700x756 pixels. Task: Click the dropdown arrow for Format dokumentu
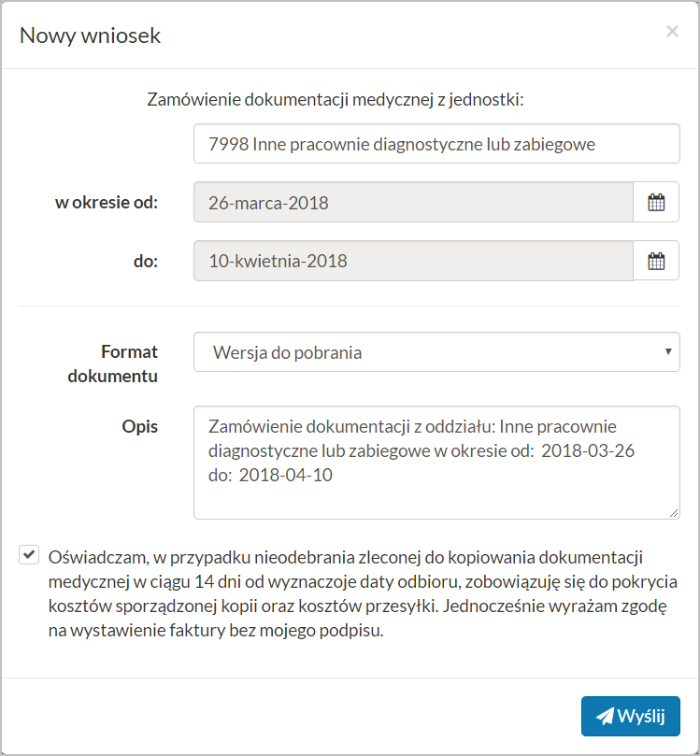pyautogui.click(x=668, y=352)
